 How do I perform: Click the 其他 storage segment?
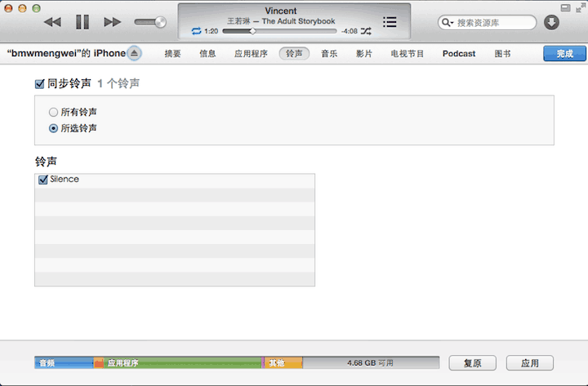(x=283, y=363)
